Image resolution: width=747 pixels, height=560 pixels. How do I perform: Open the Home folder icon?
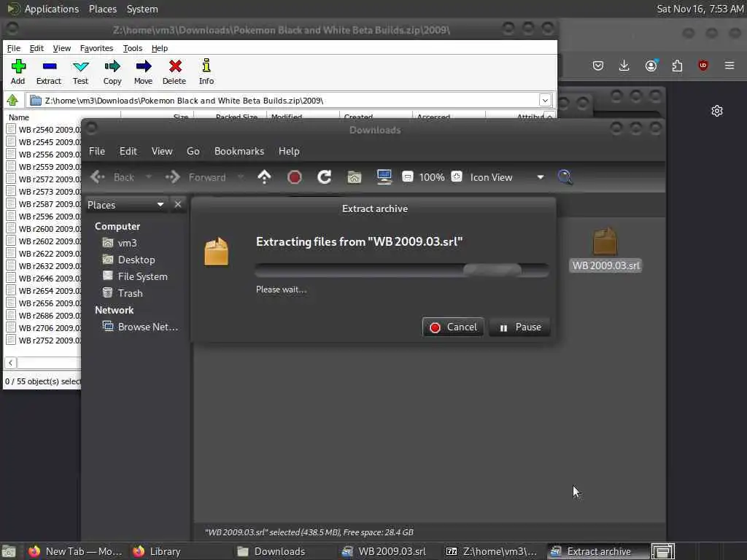[x=354, y=177]
